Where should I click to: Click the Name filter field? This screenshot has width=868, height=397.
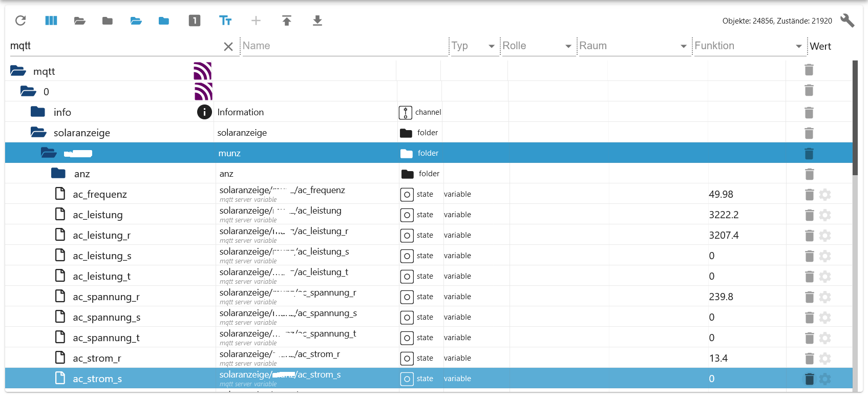point(345,46)
